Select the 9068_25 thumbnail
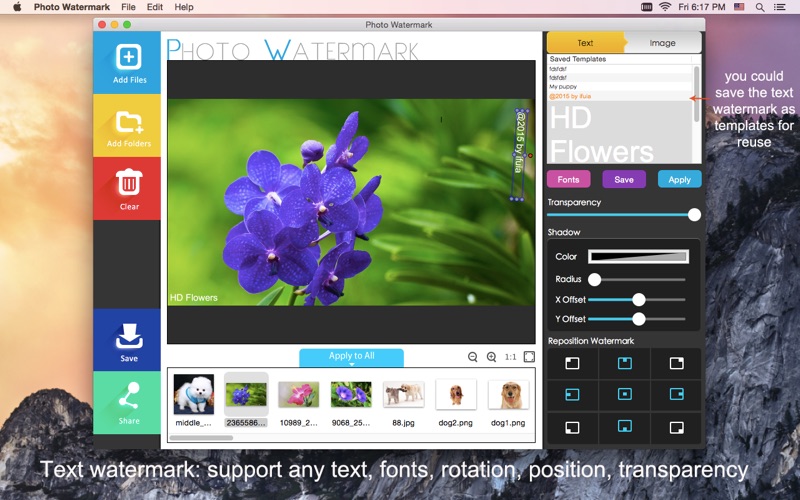 (351, 394)
